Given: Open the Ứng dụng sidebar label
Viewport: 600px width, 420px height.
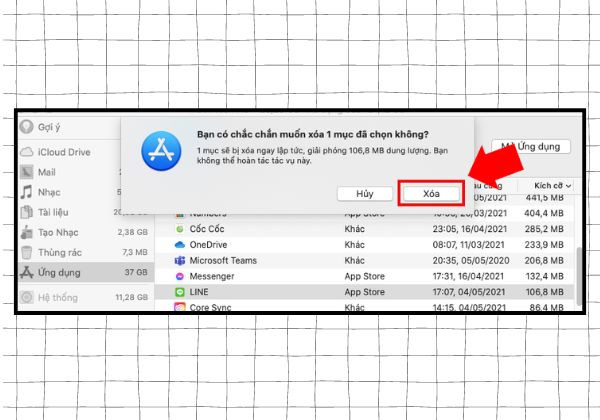Looking at the screenshot, I should point(59,272).
